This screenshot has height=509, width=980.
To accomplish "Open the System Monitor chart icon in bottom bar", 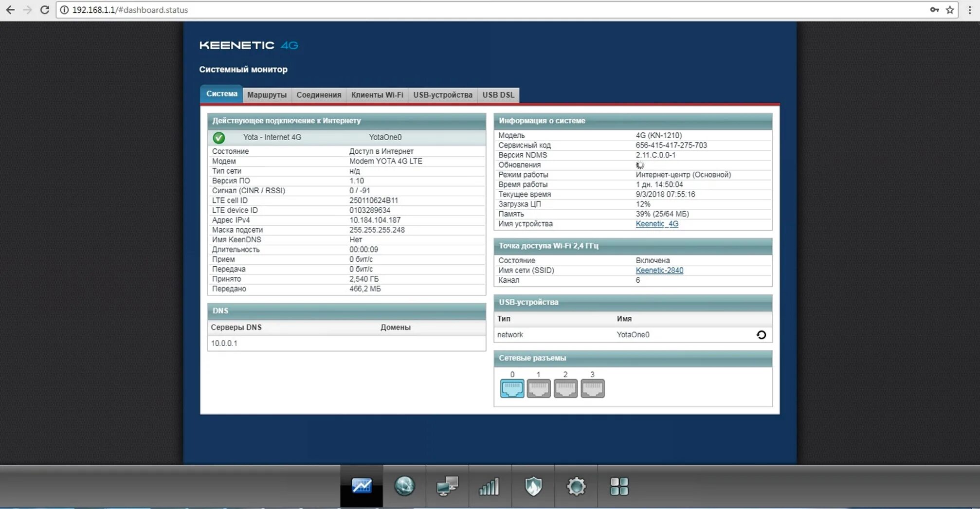I will [362, 486].
